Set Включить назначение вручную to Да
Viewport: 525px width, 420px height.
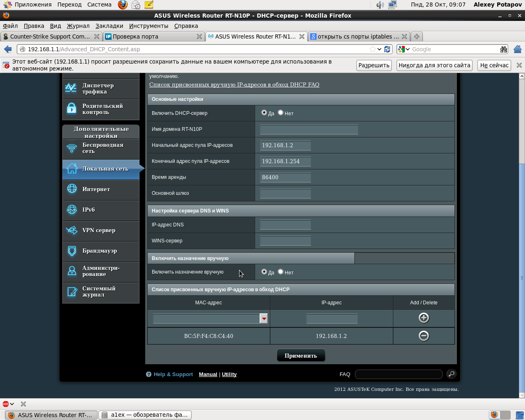[x=264, y=272]
